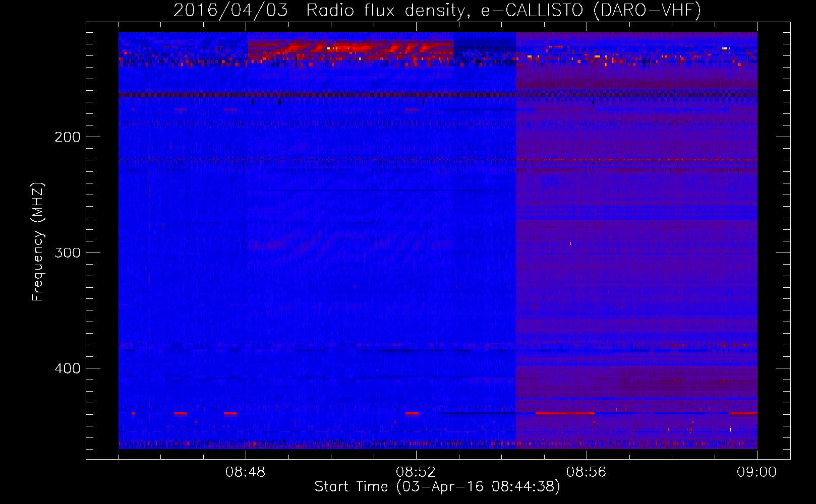Click the 08:48 time axis label

point(246,472)
